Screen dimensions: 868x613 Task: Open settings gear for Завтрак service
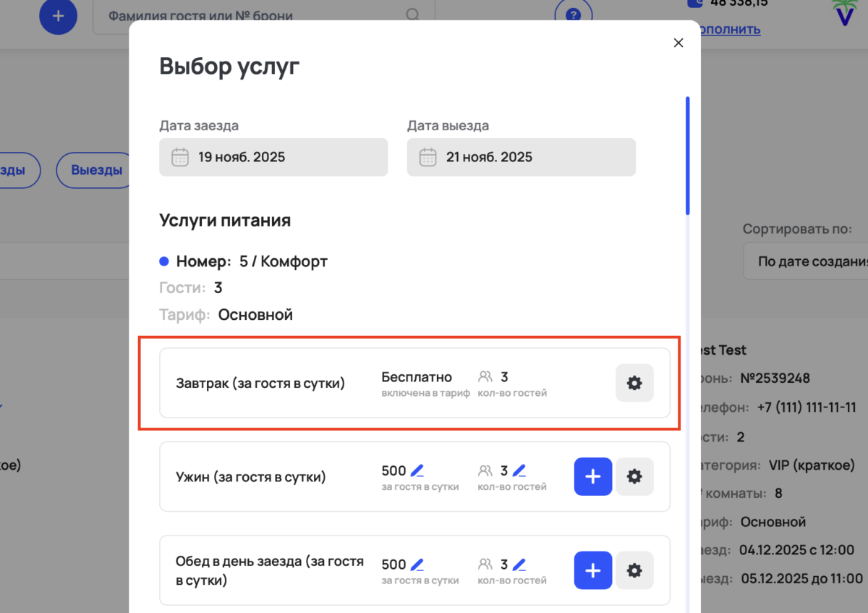click(634, 383)
